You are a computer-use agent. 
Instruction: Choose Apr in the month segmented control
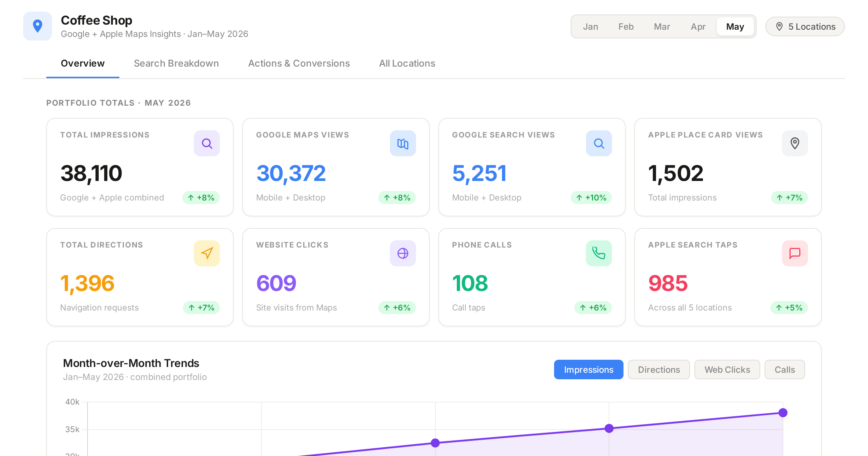coord(698,26)
